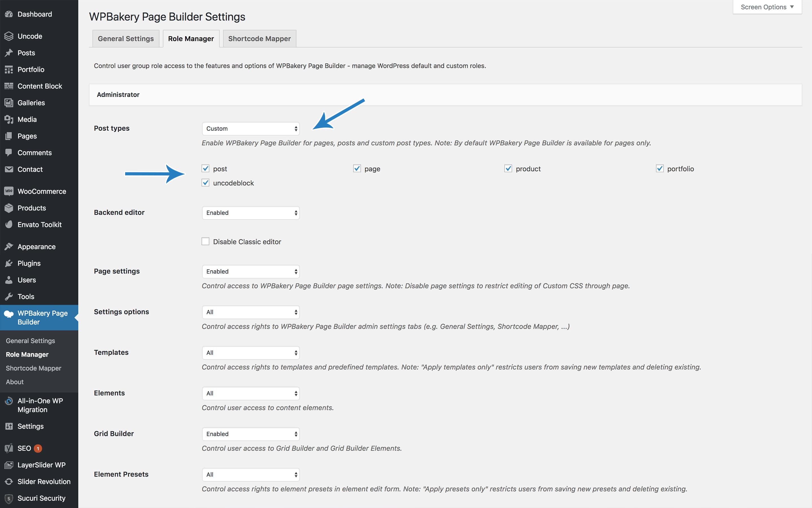Click the Yoast SEO icon
Screen dimensions: 812x508
(9, 448)
